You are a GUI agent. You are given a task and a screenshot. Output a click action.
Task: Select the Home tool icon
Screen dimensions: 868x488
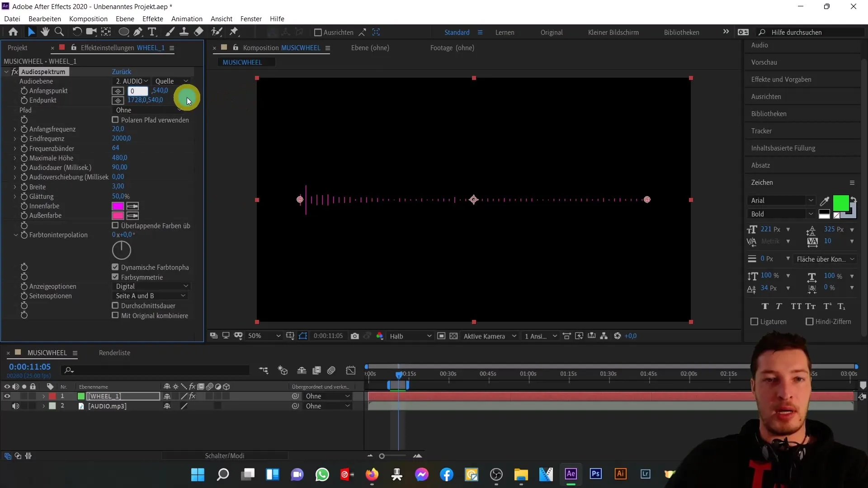(x=13, y=32)
